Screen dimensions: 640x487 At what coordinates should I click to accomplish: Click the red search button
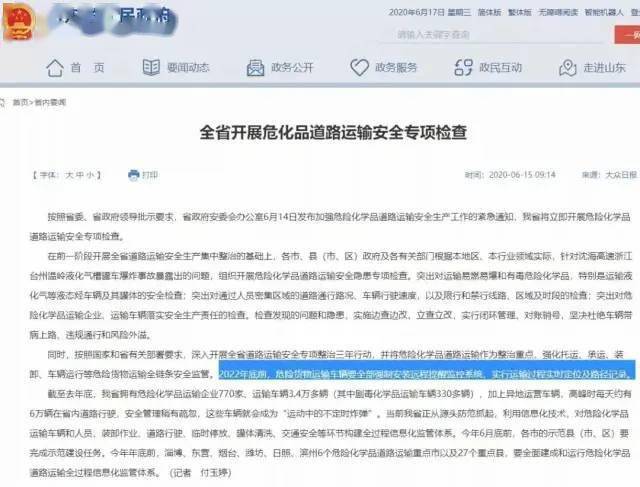[x=627, y=35]
